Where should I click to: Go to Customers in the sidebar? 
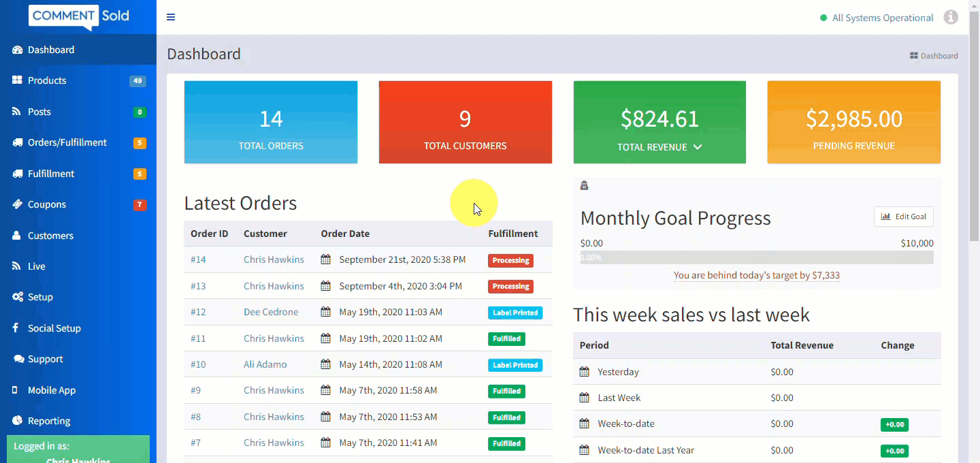click(x=50, y=236)
